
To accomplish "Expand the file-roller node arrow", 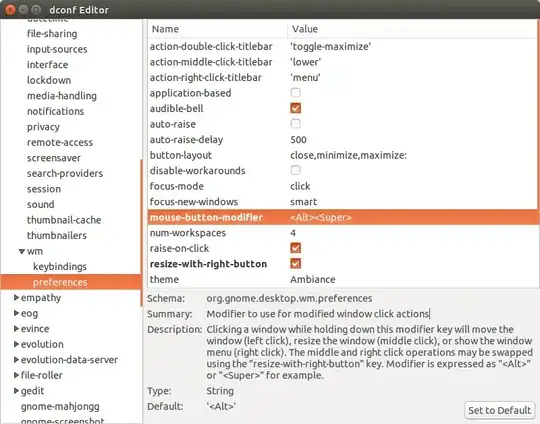I will pyautogui.click(x=16, y=375).
